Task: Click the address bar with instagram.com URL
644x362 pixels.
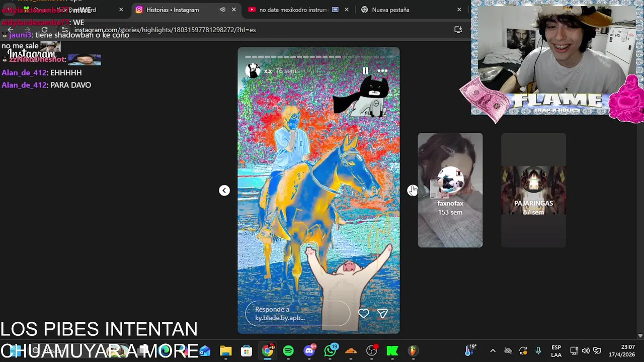Action: coord(262,30)
